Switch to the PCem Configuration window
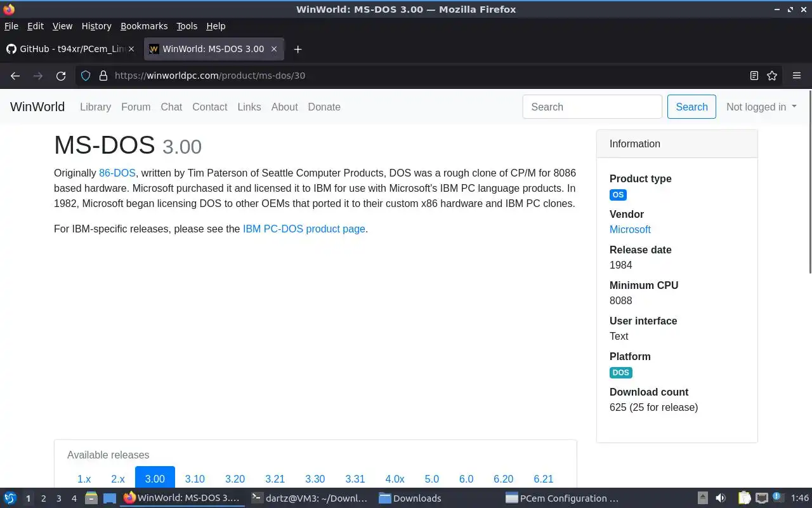The image size is (812, 508). point(563,498)
